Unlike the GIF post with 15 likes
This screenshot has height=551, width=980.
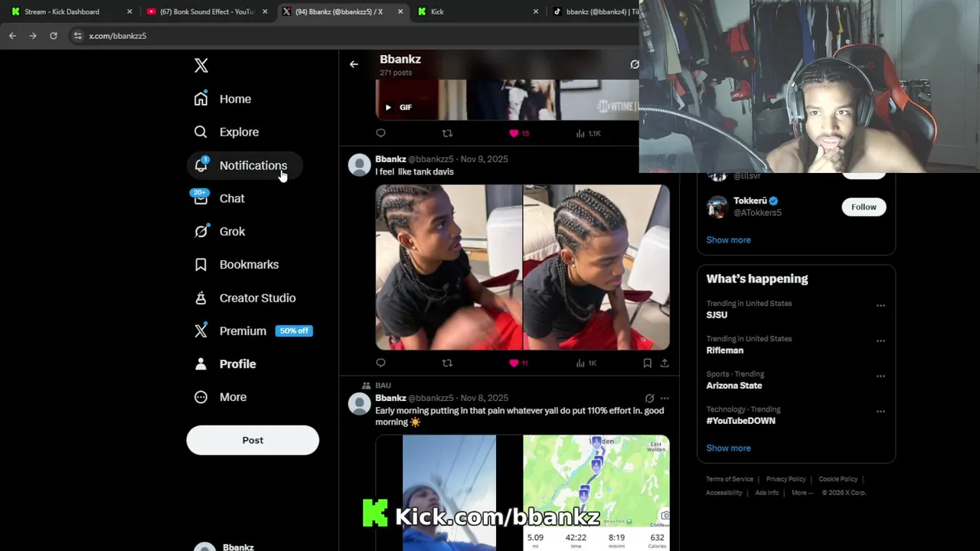[519, 133]
